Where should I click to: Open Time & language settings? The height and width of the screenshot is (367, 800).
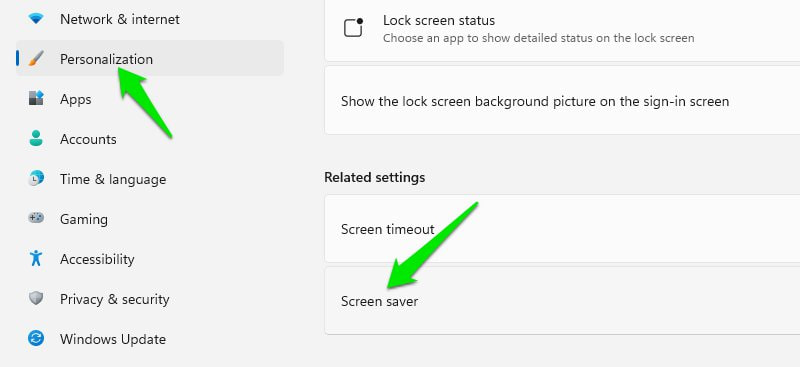pyautogui.click(x=149, y=179)
